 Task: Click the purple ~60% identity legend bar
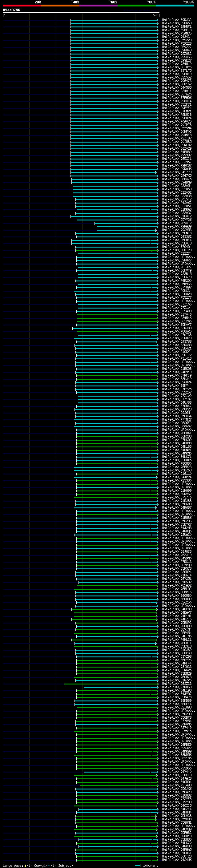(x=98, y=6)
